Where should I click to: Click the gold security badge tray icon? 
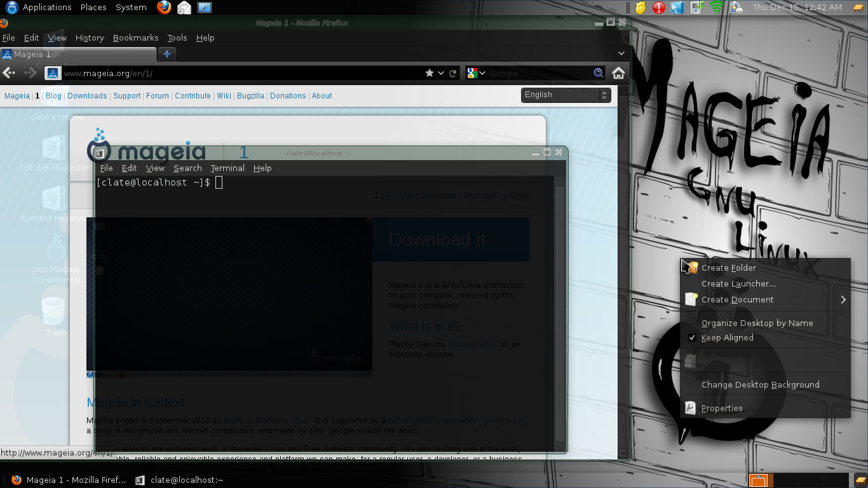coord(641,8)
